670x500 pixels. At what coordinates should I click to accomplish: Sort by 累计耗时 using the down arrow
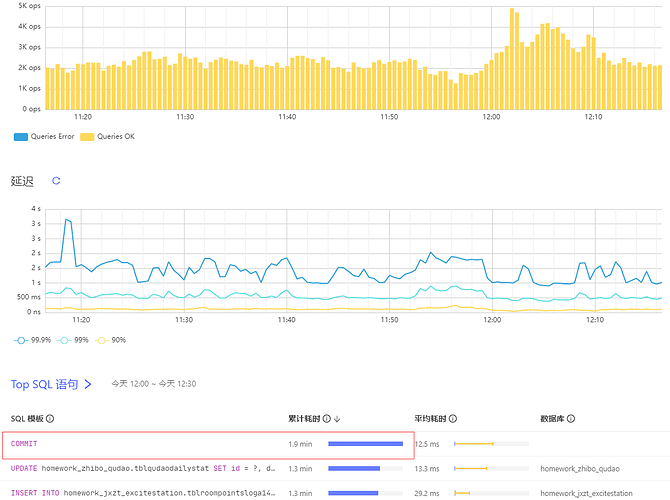point(337,419)
